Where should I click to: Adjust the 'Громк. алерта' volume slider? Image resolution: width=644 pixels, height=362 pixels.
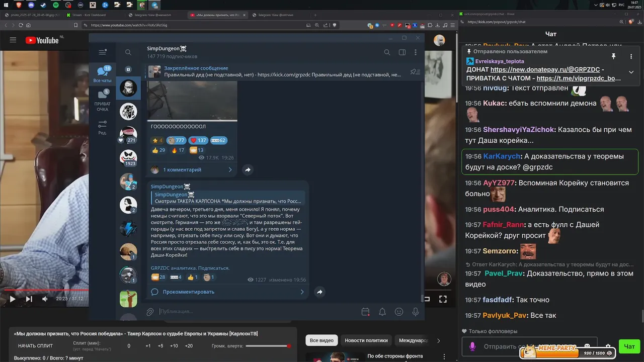click(x=268, y=346)
